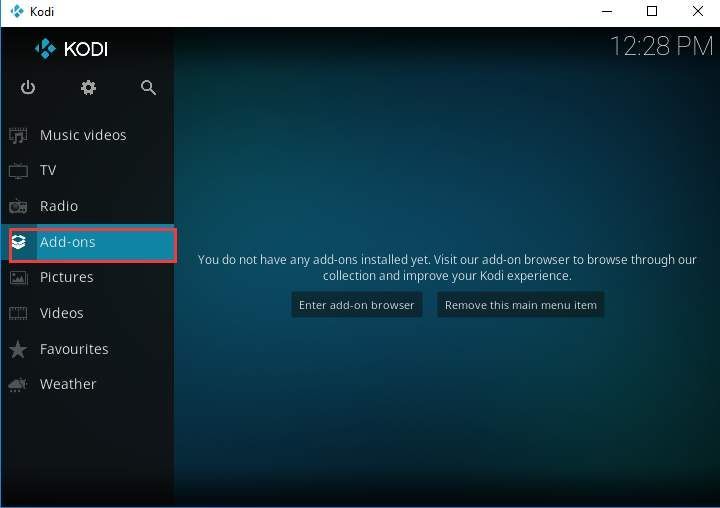Select Pictures menu item

87,277
